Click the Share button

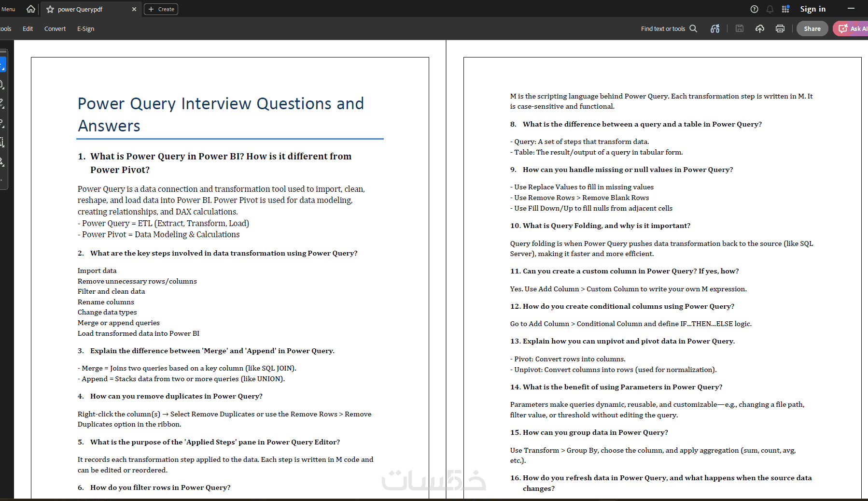tap(812, 29)
